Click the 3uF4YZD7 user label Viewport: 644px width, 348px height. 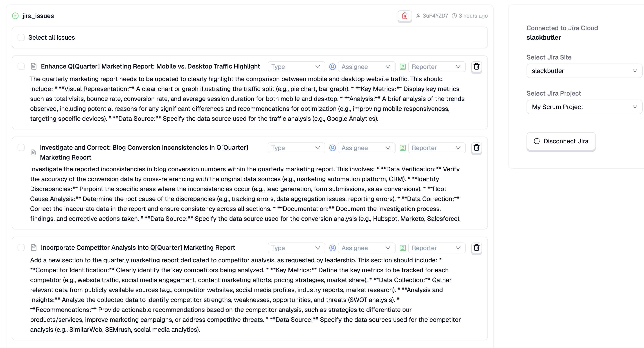click(435, 16)
